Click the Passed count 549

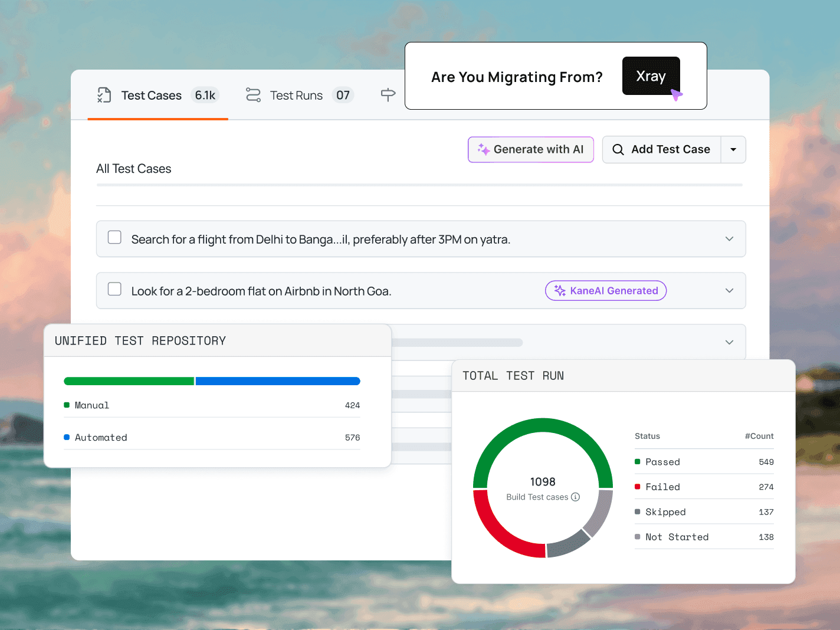click(766, 462)
